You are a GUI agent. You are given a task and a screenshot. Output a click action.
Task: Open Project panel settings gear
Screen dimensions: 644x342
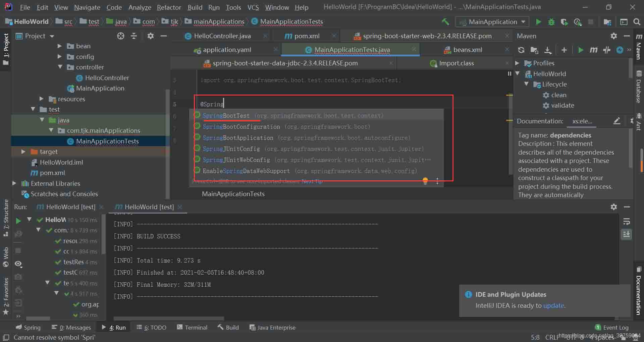pyautogui.click(x=151, y=36)
